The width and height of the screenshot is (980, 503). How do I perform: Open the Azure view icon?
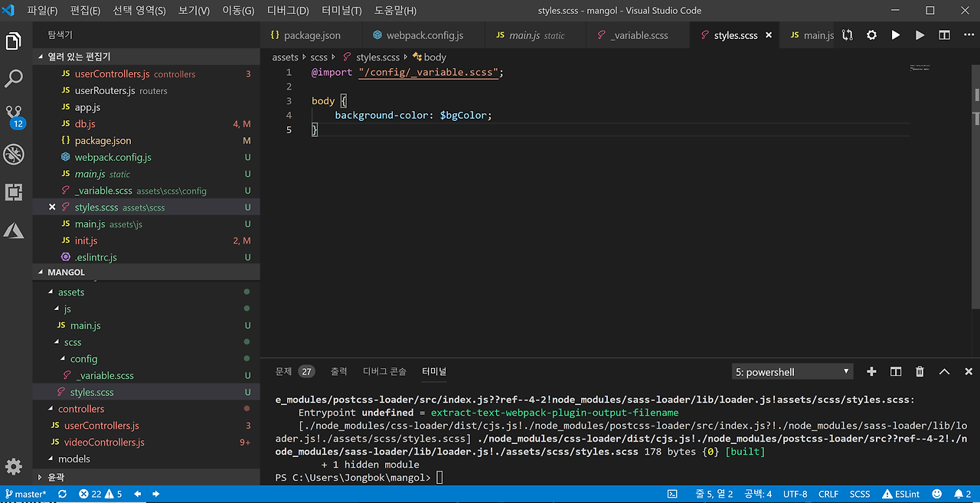click(x=14, y=230)
